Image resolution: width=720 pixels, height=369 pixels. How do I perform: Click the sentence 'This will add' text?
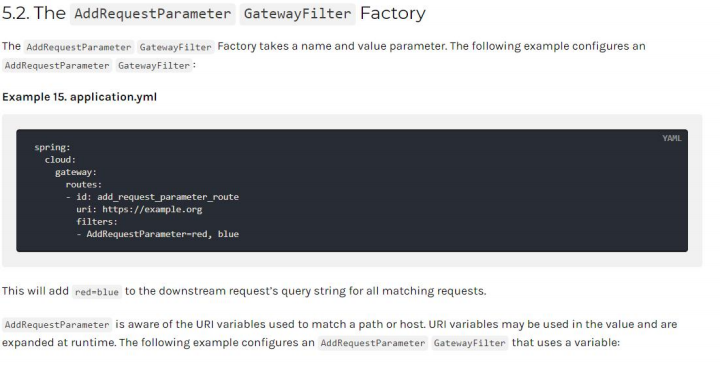click(35, 291)
